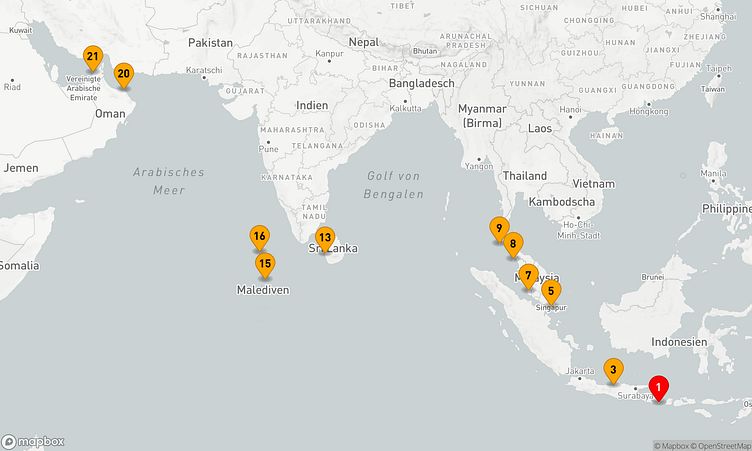Open marker 9 on the Thai peninsula
Viewport: 752px width, 451px height.
click(x=498, y=228)
